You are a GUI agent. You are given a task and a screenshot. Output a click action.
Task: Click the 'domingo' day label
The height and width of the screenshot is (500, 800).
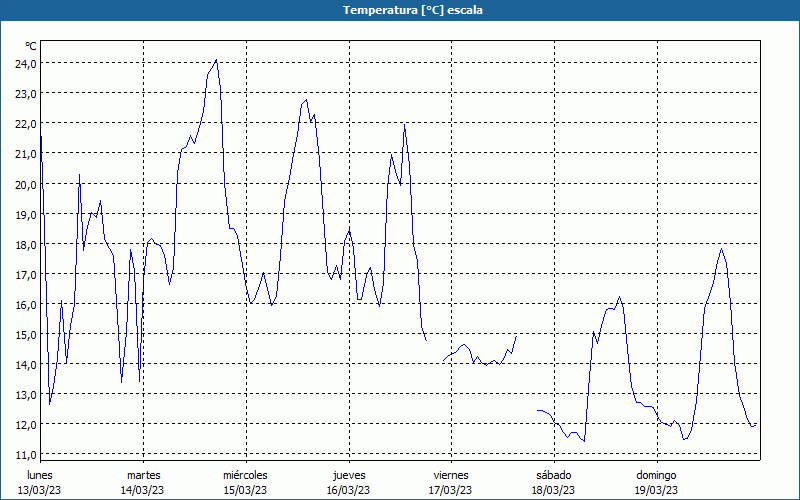pyautogui.click(x=657, y=476)
